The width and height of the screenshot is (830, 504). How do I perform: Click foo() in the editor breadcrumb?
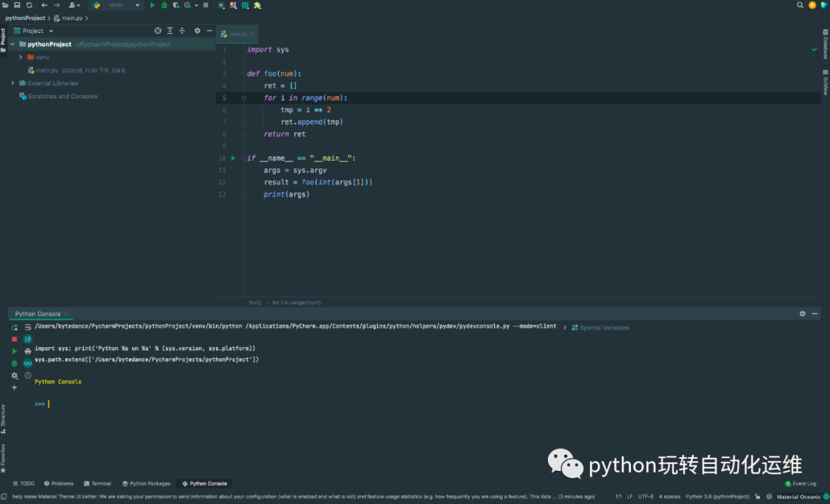pyautogui.click(x=255, y=303)
